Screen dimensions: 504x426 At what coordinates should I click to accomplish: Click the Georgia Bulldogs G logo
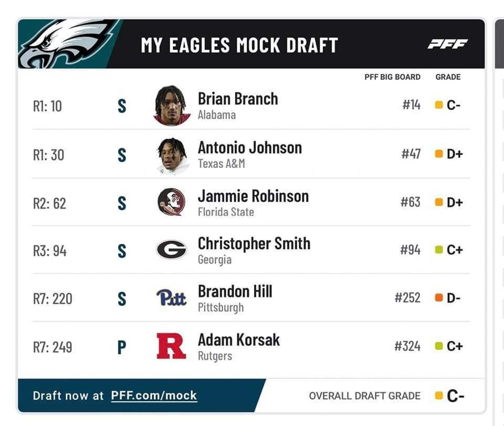[x=171, y=250]
